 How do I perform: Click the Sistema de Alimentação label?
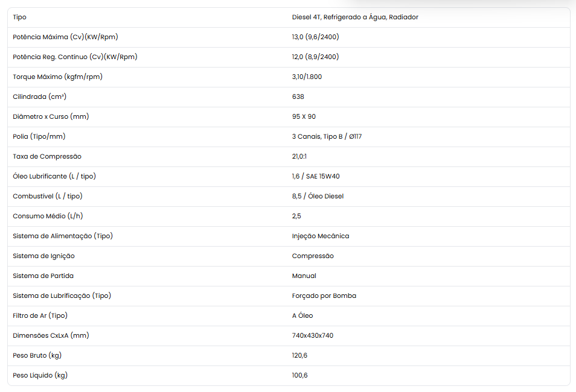pyautogui.click(x=63, y=236)
